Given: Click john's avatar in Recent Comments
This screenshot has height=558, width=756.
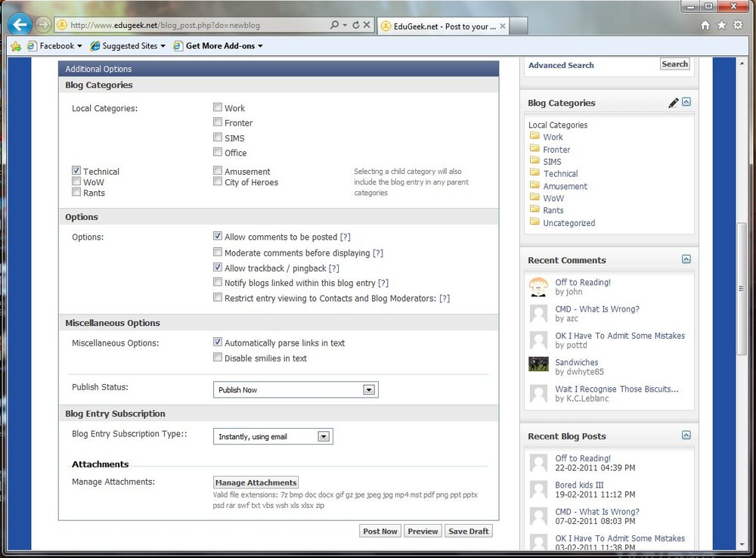Looking at the screenshot, I should 538,287.
